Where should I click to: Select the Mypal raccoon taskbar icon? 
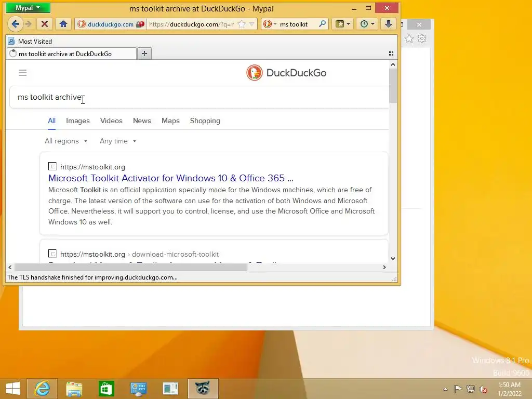click(x=203, y=389)
